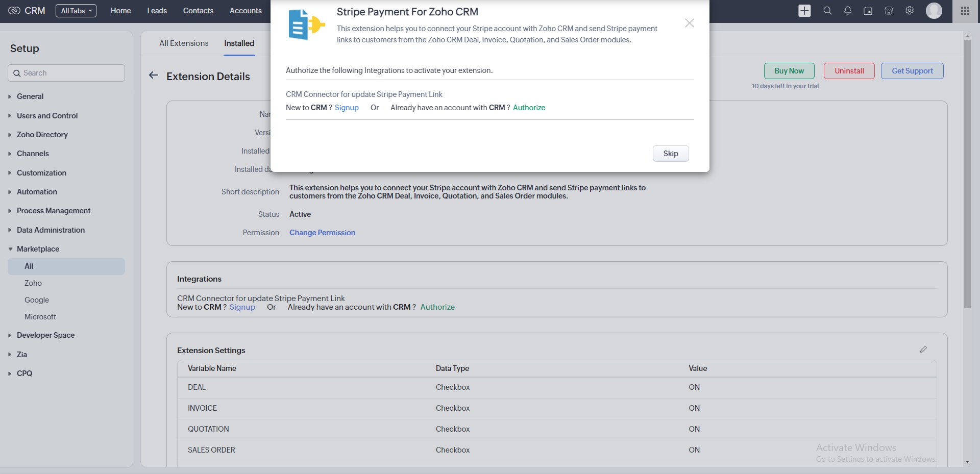The width and height of the screenshot is (980, 474).
Task: Click the Setup search field
Action: tap(66, 73)
